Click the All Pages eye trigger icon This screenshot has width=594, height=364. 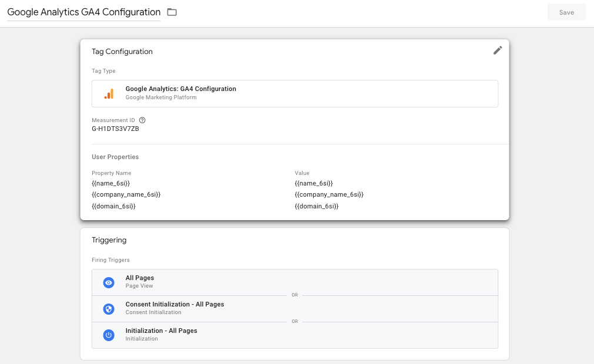tap(109, 282)
